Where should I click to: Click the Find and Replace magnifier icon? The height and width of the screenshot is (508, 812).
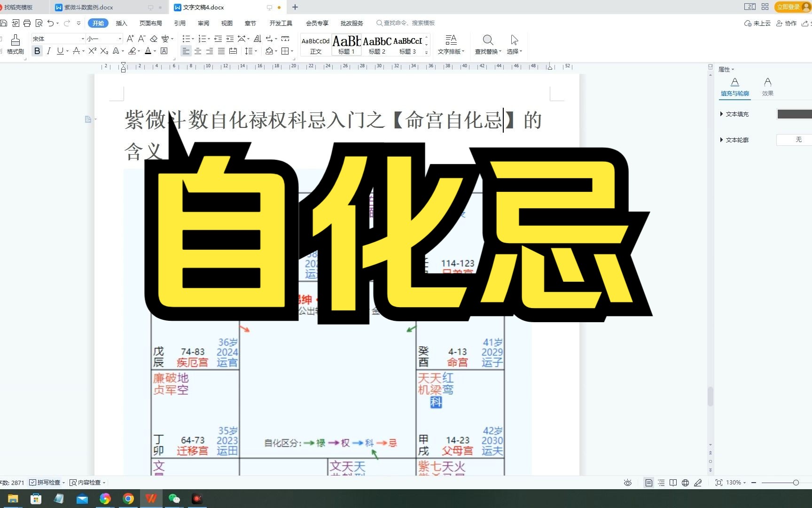(x=488, y=40)
